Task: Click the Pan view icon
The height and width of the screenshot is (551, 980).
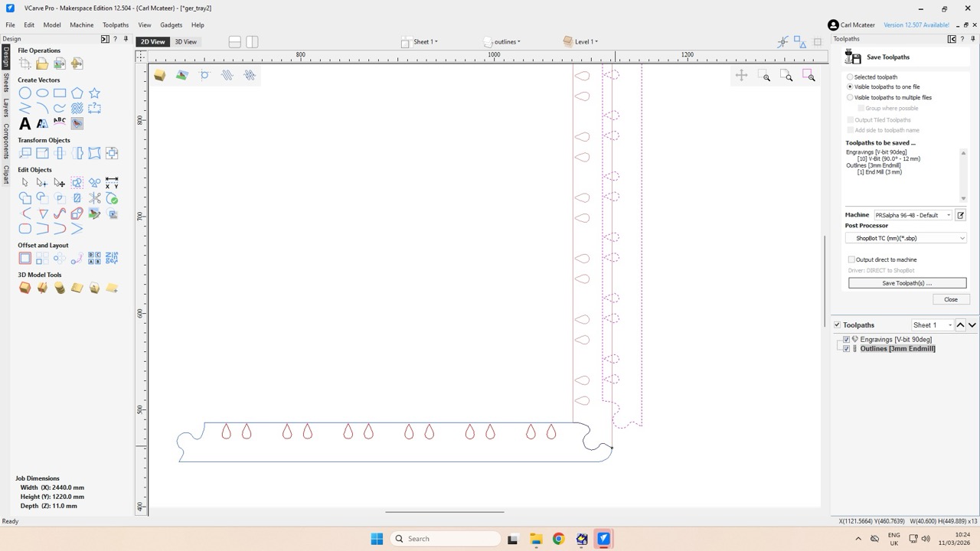Action: 741,75
